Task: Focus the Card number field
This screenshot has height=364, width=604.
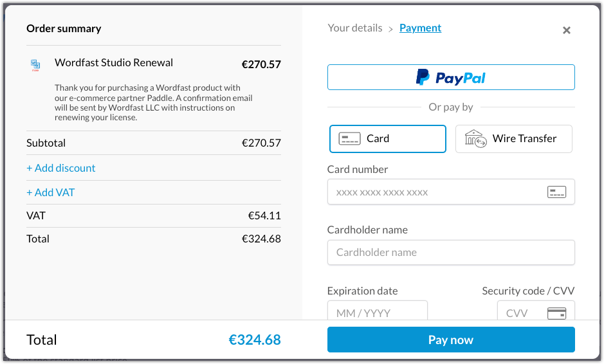Action: 451,192
